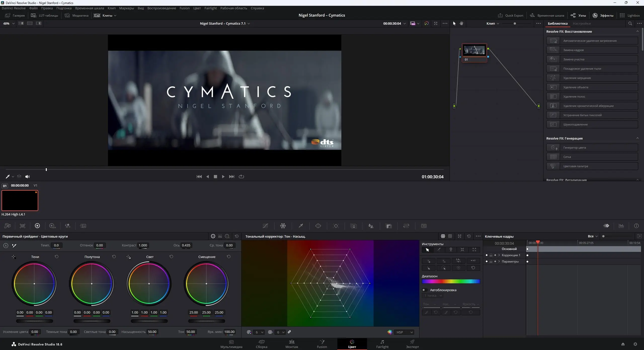The width and height of the screenshot is (644, 350).
Task: Select clip 01 thumbnail
Action: [x=20, y=200]
